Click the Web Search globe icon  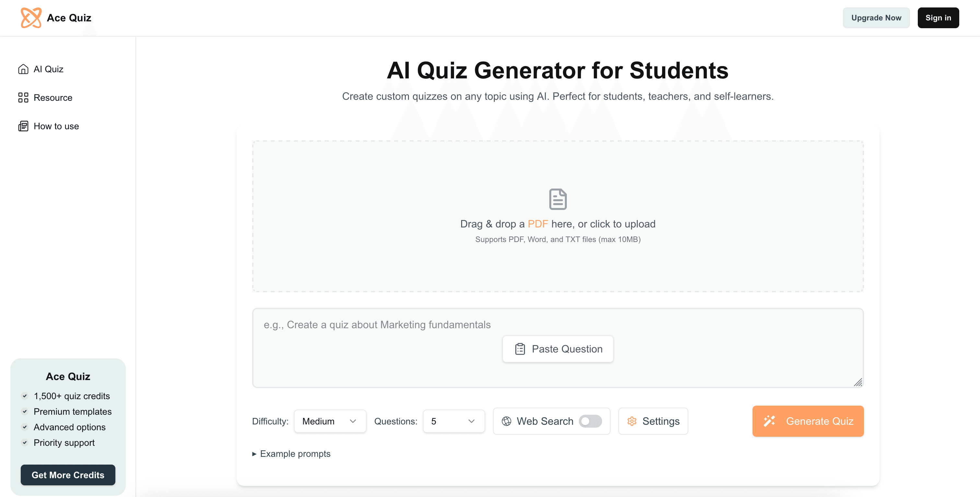(x=506, y=421)
